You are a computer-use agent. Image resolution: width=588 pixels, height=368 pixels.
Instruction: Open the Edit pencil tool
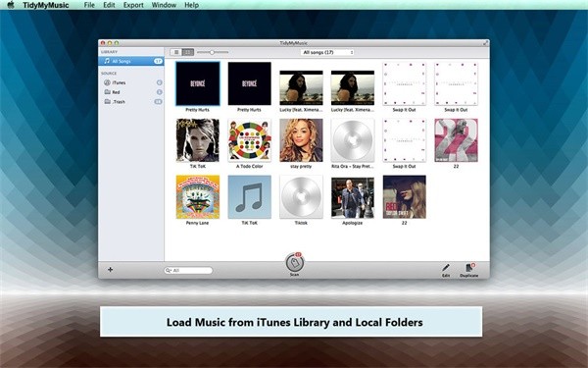[446, 268]
